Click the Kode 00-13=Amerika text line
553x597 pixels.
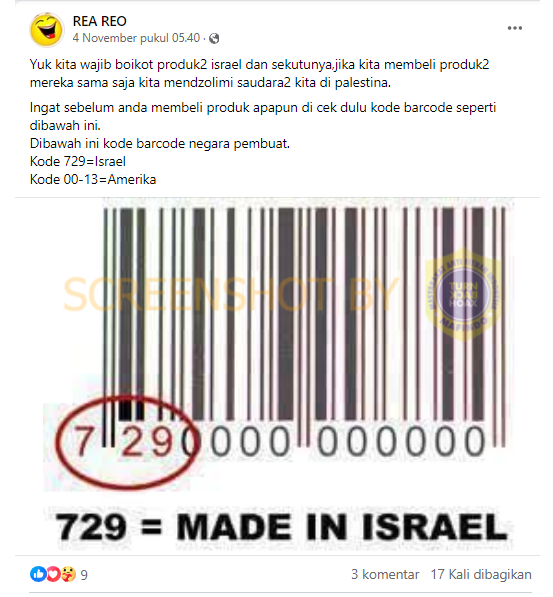coord(93,179)
